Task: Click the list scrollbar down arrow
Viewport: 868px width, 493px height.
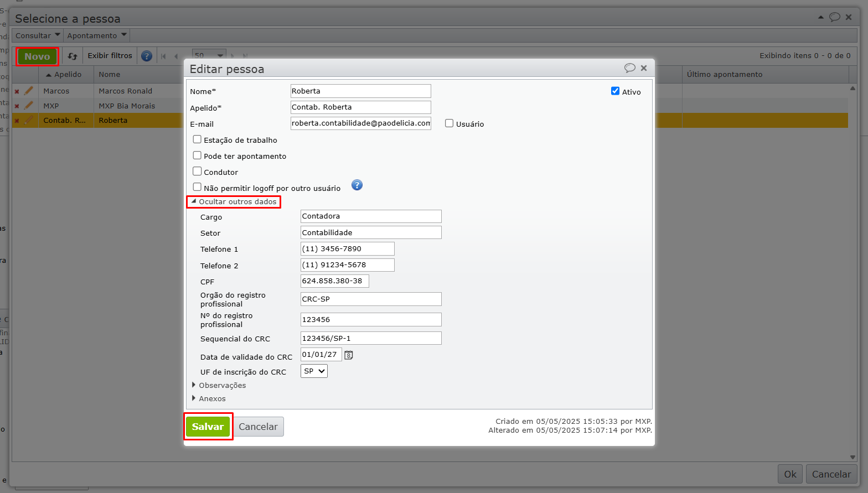Action: point(852,457)
